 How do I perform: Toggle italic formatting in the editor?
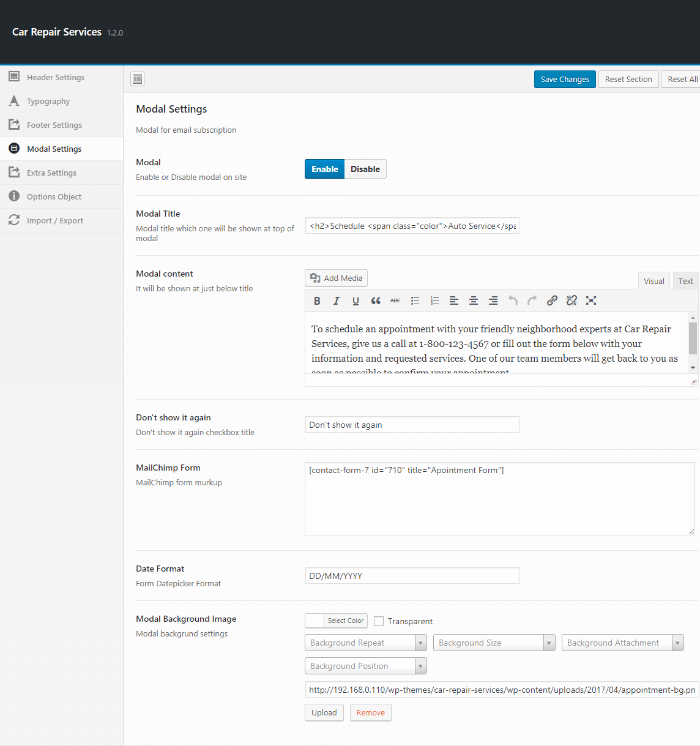[x=337, y=300]
